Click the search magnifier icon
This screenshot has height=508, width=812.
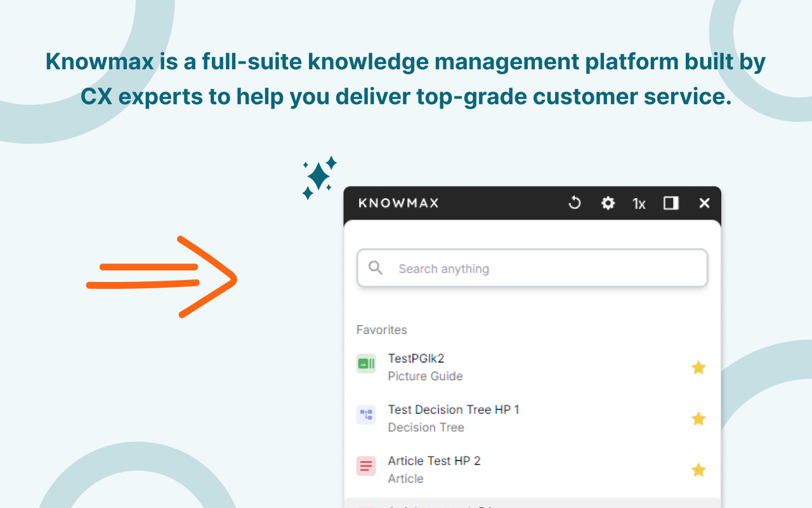click(x=375, y=267)
